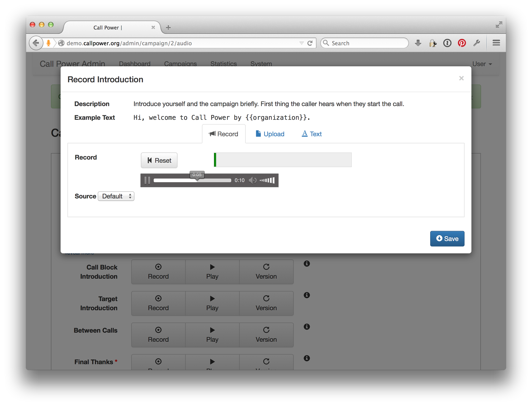
Task: Play the Target Introduction audio
Action: [212, 303]
